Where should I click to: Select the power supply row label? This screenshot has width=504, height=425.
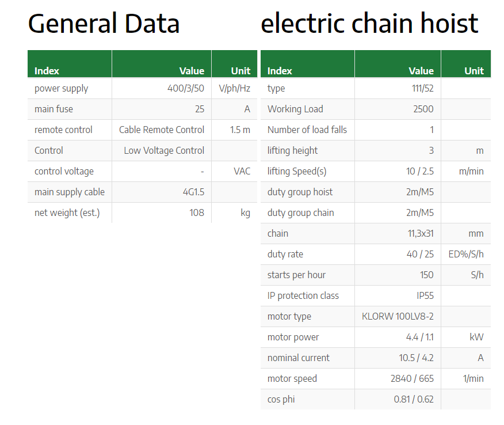tap(61, 89)
